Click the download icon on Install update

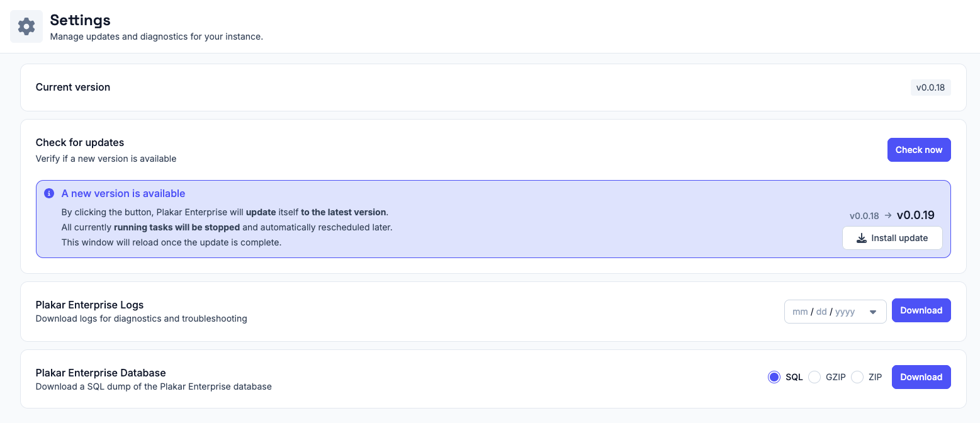[x=862, y=238]
